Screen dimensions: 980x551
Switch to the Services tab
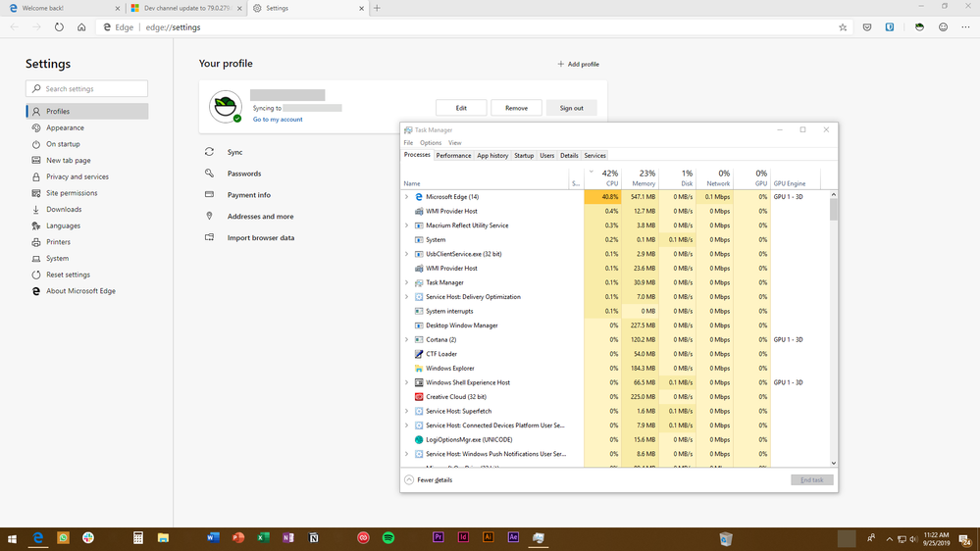pos(595,156)
